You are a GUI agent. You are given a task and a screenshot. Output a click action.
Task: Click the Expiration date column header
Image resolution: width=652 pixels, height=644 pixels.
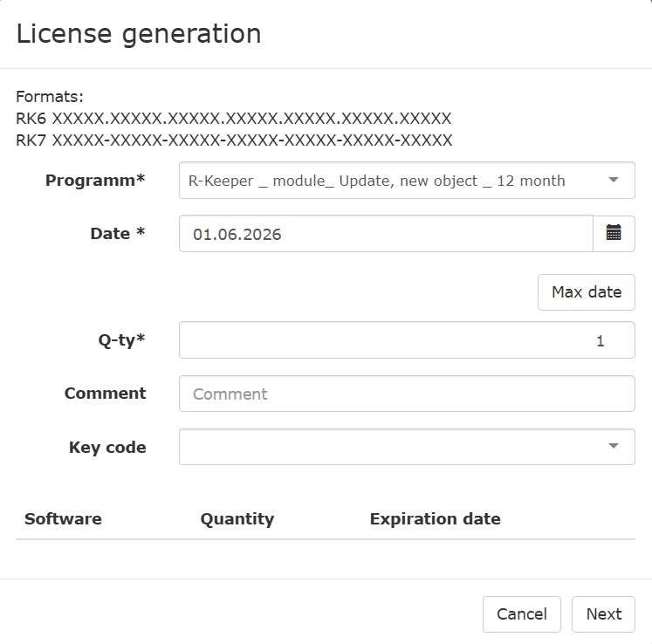pyautogui.click(x=435, y=519)
